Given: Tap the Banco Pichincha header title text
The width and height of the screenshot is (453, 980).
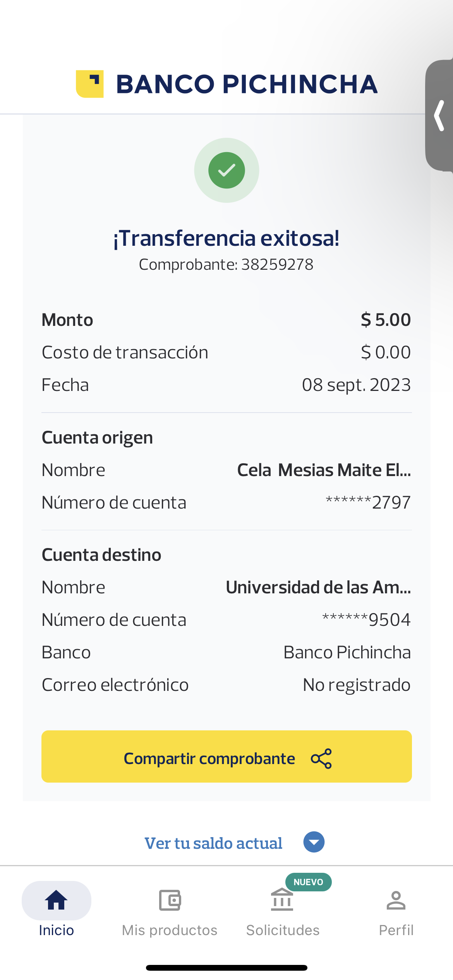Looking at the screenshot, I should click(x=247, y=84).
